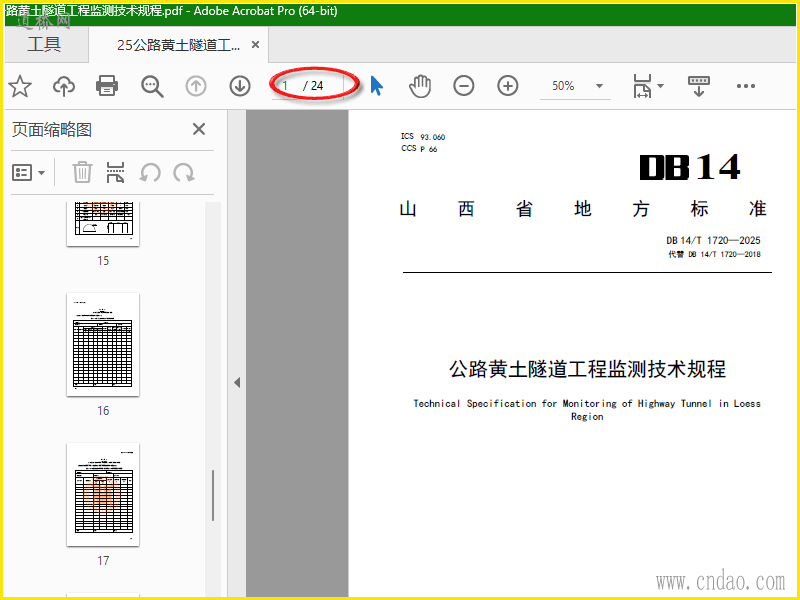Zoom out with the minus button
Screen dimensions: 800x600
[464, 86]
